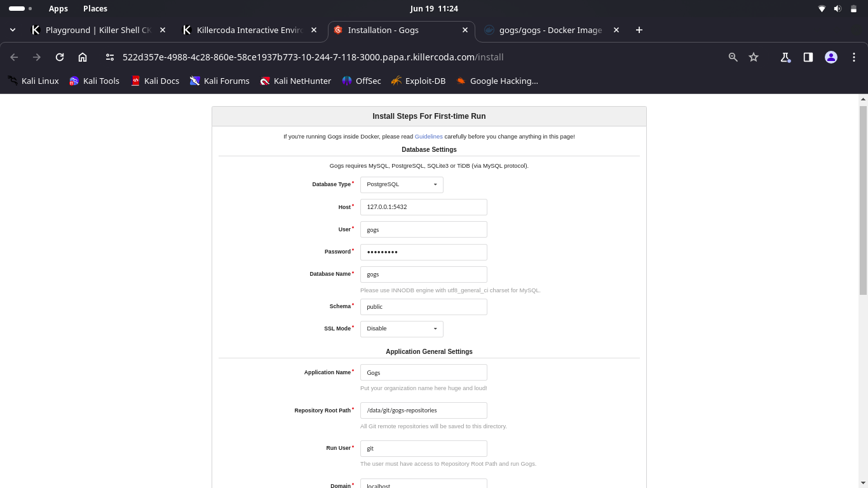Image resolution: width=868 pixels, height=488 pixels.
Task: Follow the Guidelines link
Action: [428, 137]
